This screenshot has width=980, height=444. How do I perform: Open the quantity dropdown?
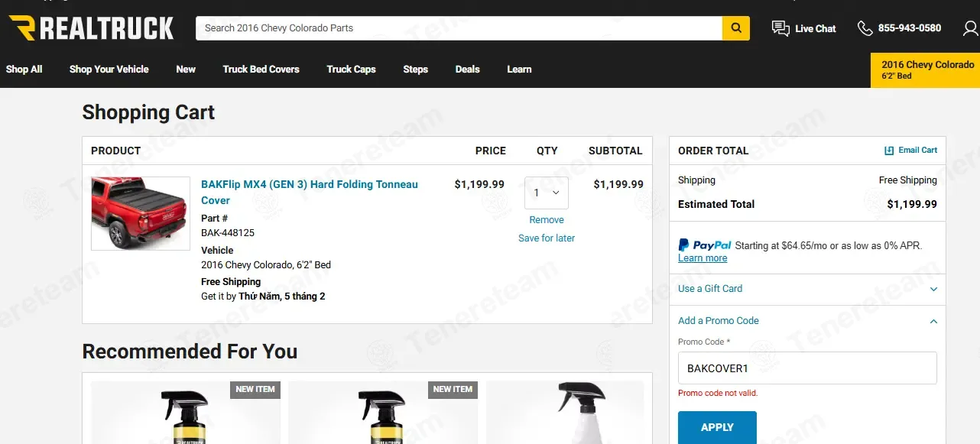(547, 193)
